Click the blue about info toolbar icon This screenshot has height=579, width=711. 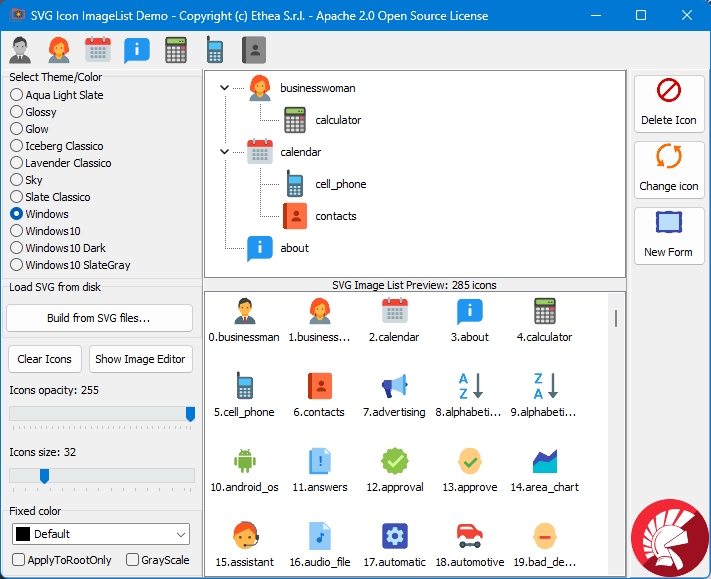click(137, 49)
